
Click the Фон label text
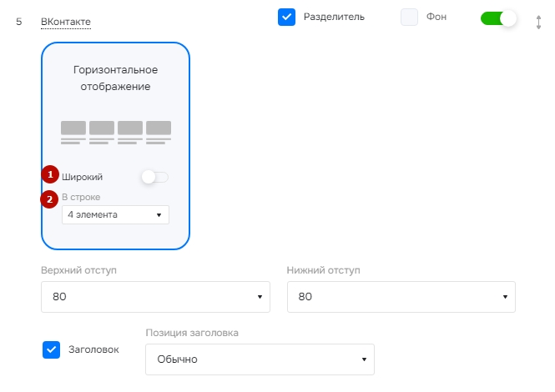coord(436,17)
